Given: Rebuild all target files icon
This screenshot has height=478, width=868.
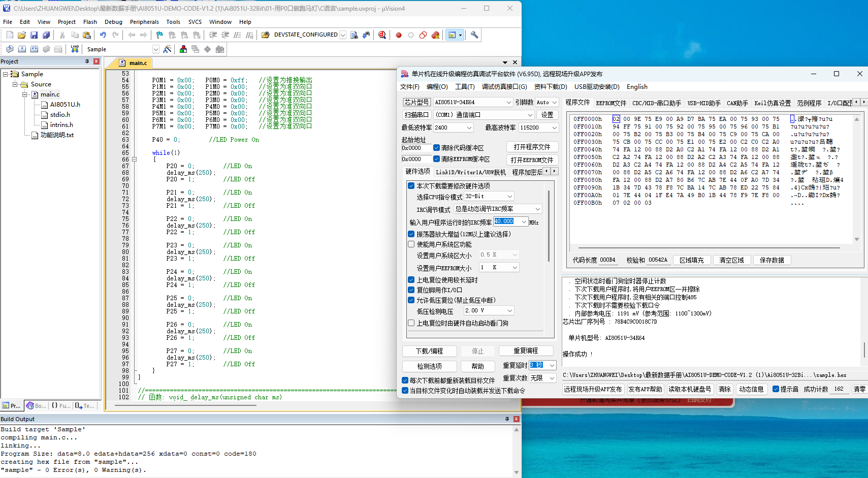Looking at the screenshot, I should (34, 49).
